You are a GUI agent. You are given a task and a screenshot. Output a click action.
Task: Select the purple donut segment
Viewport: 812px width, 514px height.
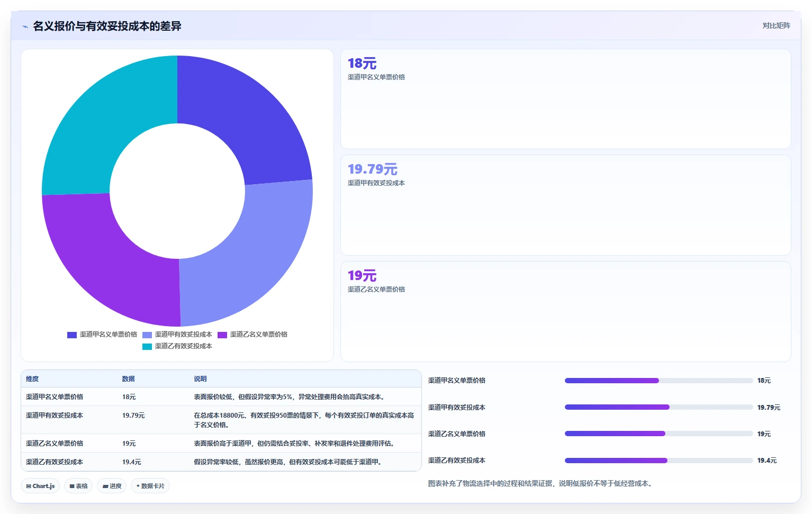click(x=106, y=265)
